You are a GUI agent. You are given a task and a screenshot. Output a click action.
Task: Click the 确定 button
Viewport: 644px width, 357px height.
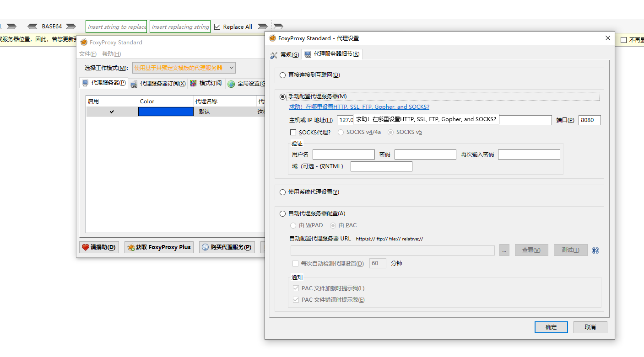pos(551,327)
